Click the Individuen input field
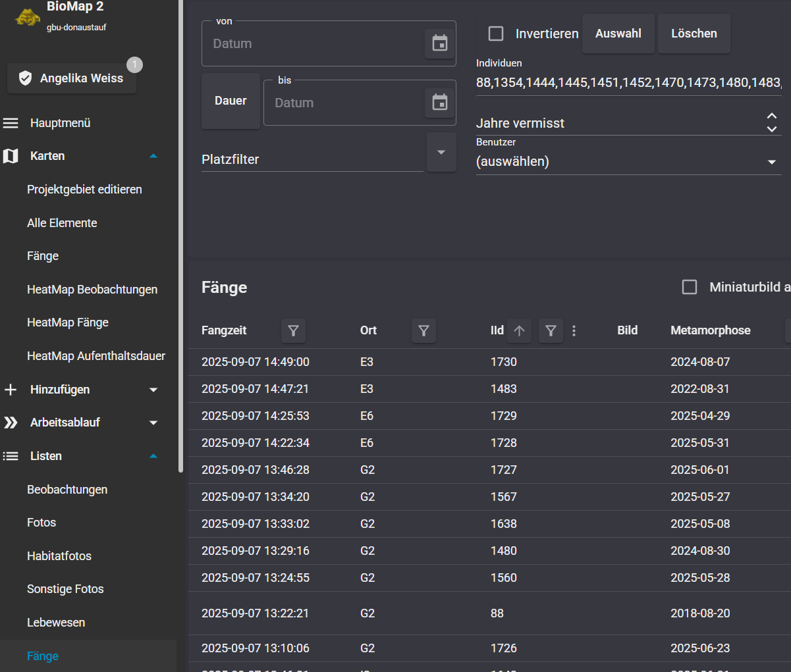791x672 pixels. pos(628,83)
